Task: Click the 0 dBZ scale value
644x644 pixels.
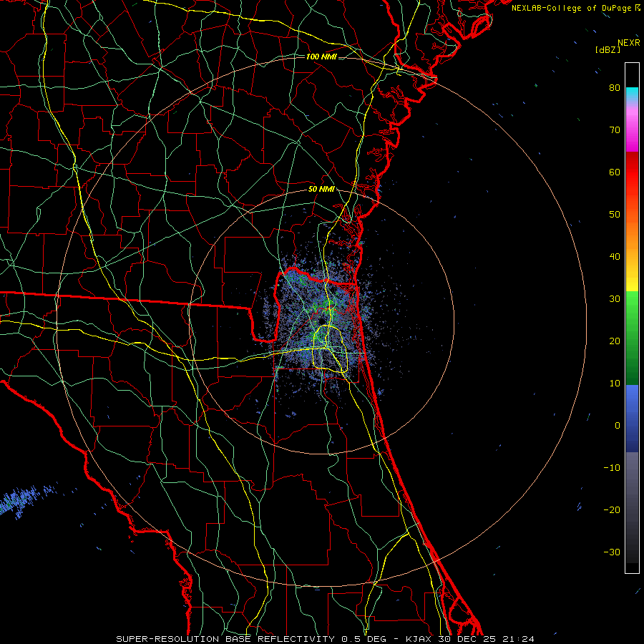Action: pyautogui.click(x=618, y=426)
